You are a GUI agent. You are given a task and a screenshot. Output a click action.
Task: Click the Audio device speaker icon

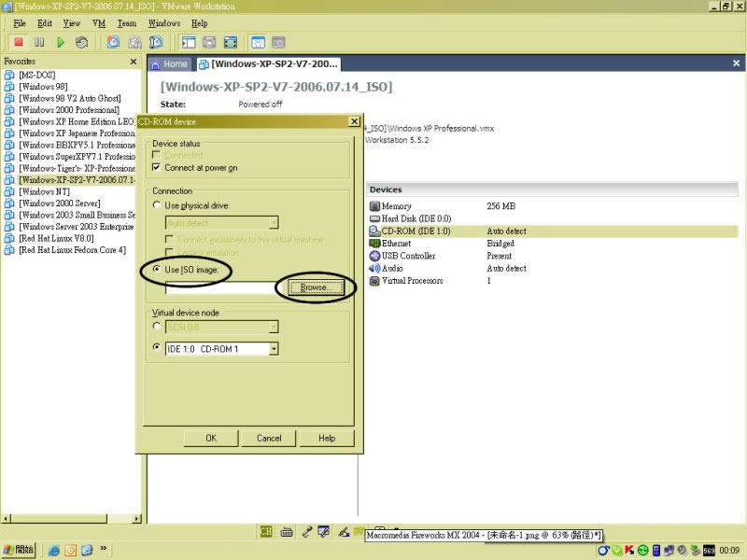[x=375, y=268]
